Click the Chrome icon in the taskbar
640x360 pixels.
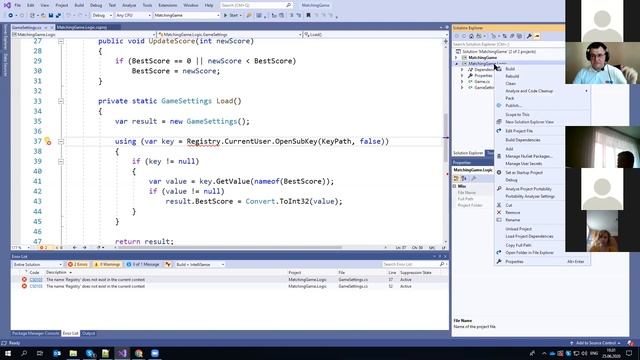pyautogui.click(x=138, y=353)
